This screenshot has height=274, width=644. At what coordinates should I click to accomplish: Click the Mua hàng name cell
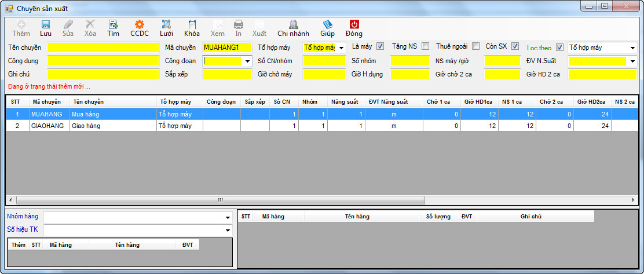click(x=112, y=114)
